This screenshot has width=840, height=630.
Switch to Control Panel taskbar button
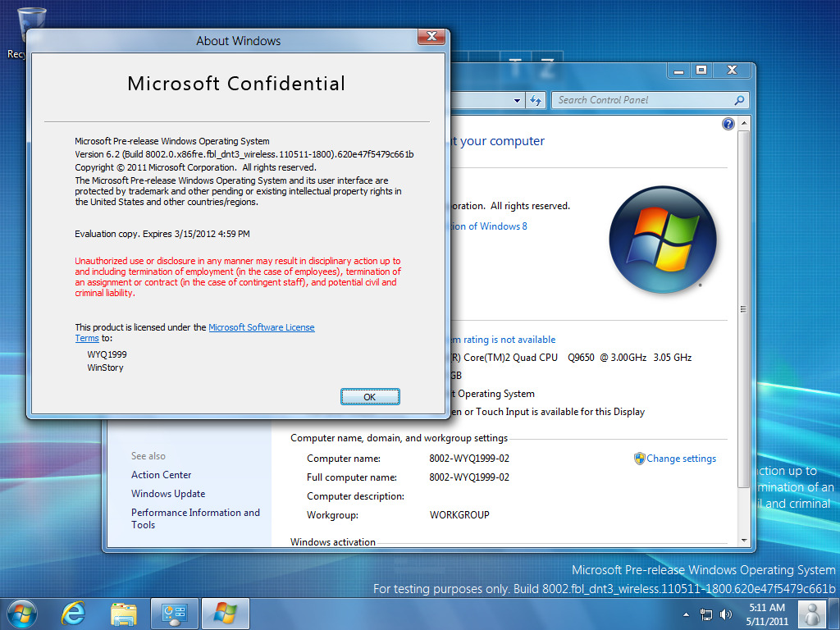175,613
